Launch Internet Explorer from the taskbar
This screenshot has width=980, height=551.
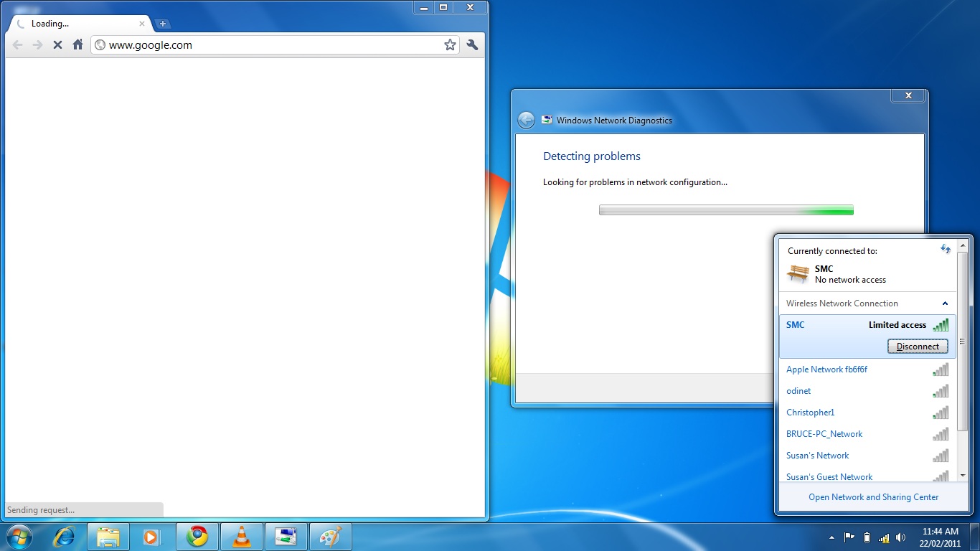click(64, 537)
